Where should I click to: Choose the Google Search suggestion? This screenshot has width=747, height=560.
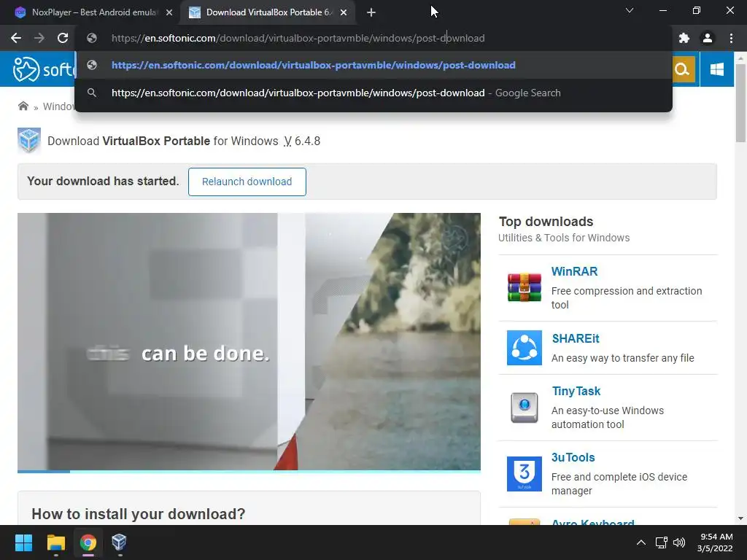(373, 93)
